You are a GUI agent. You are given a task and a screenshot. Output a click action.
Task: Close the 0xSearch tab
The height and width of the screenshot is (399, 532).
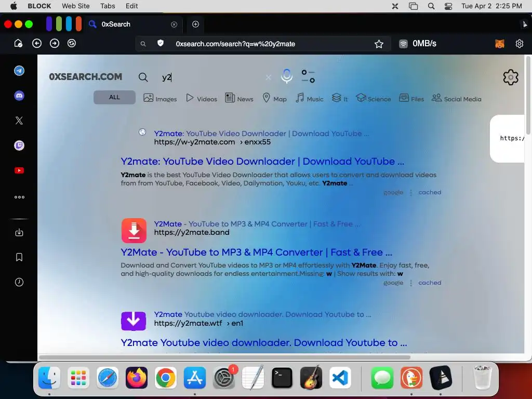click(174, 24)
